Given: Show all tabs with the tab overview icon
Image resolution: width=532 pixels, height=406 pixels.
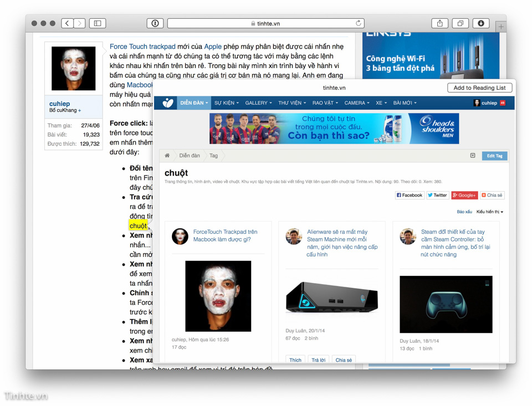Looking at the screenshot, I should tap(460, 23).
